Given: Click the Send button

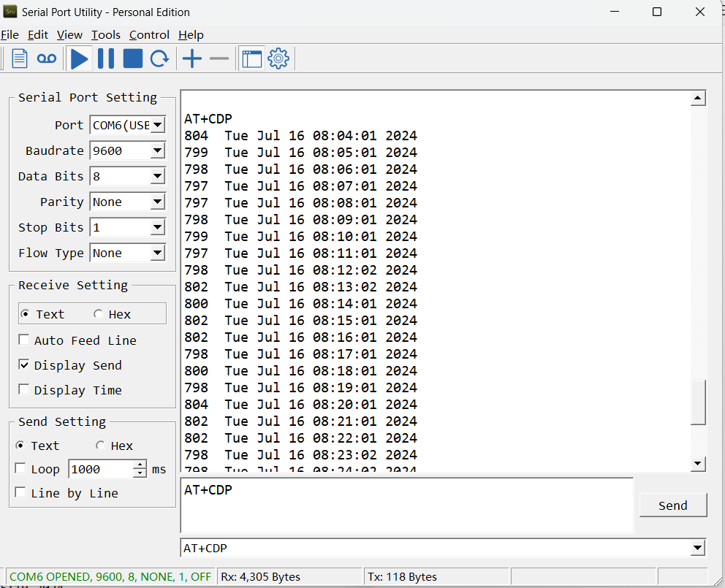Looking at the screenshot, I should (x=673, y=505).
